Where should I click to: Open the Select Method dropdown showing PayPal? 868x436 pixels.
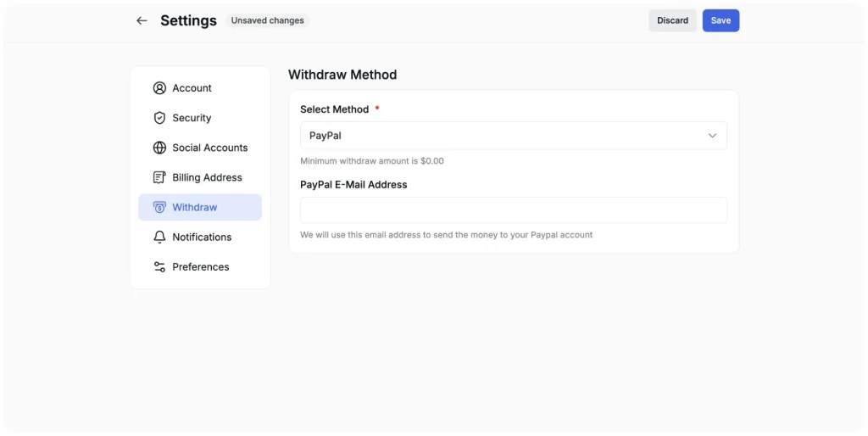point(513,136)
